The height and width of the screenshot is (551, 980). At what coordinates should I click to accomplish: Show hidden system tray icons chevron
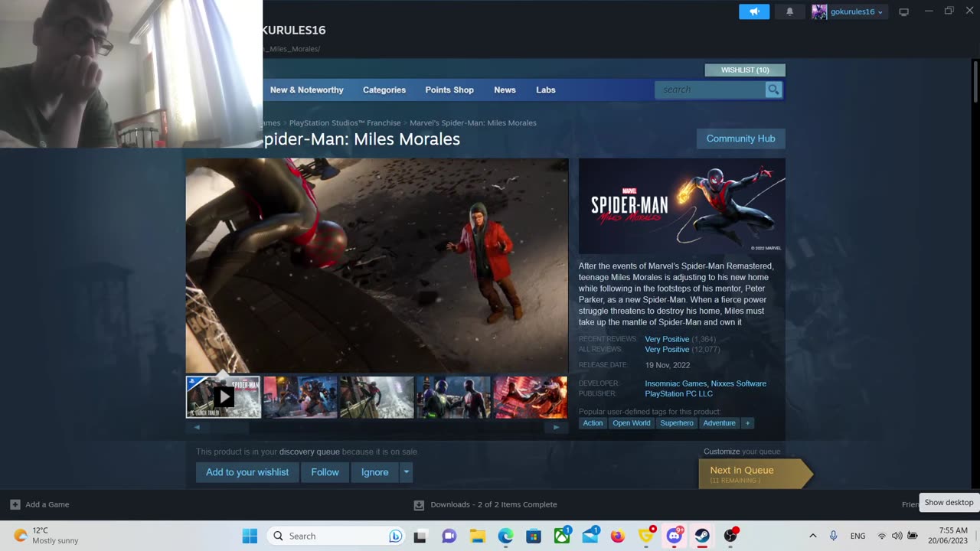click(x=812, y=536)
